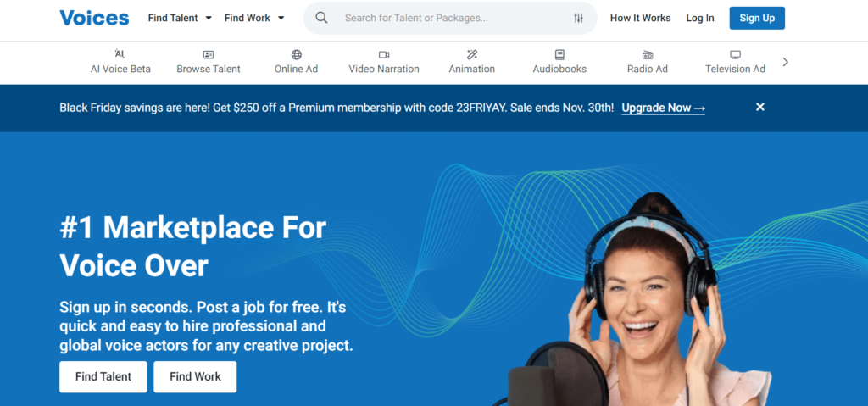Select the Online Ad category label
868x406 pixels.
pos(296,70)
